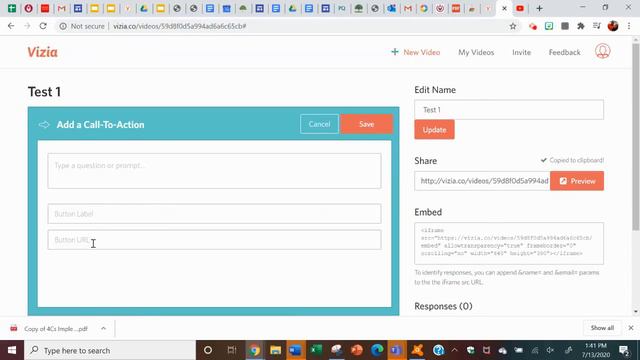
Task: Click the page vertical scrollbar
Action: pos(636,136)
